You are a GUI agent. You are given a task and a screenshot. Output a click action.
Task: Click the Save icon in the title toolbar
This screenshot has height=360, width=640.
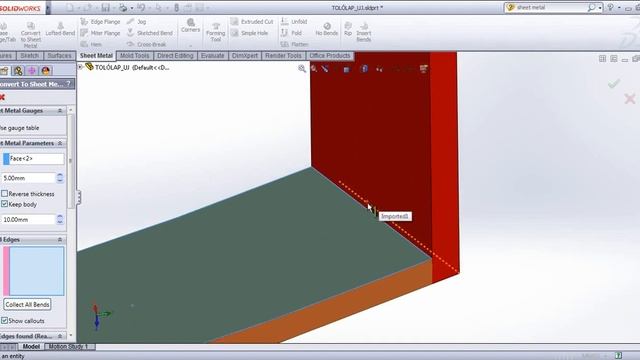106,7
